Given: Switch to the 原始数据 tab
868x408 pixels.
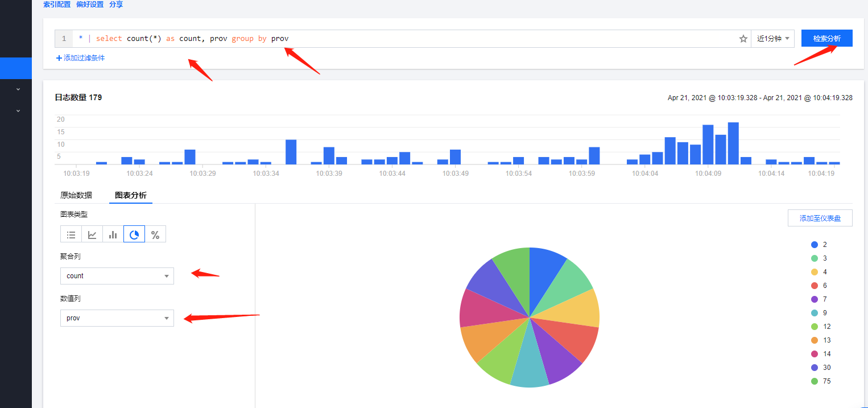Looking at the screenshot, I should [x=76, y=195].
